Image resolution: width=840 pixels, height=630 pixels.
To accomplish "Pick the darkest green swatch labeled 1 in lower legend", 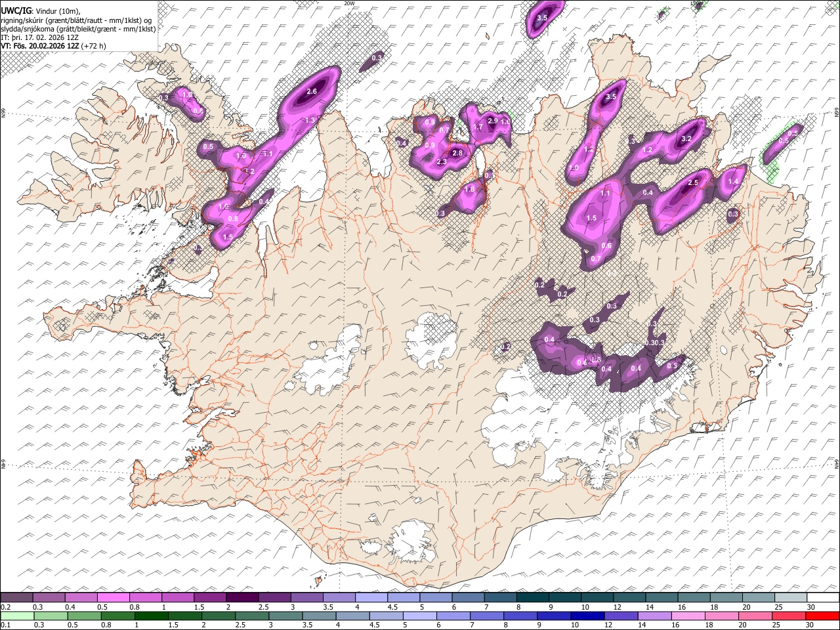I will coord(152,616).
